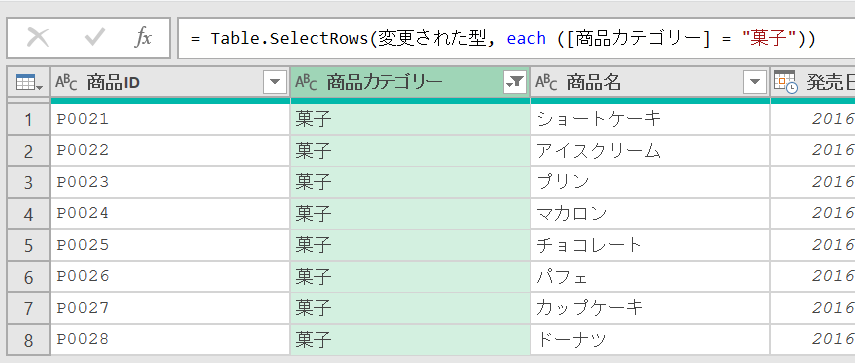The height and width of the screenshot is (363, 855).
Task: Open the table menu icon in grid corner
Action: pyautogui.click(x=29, y=83)
